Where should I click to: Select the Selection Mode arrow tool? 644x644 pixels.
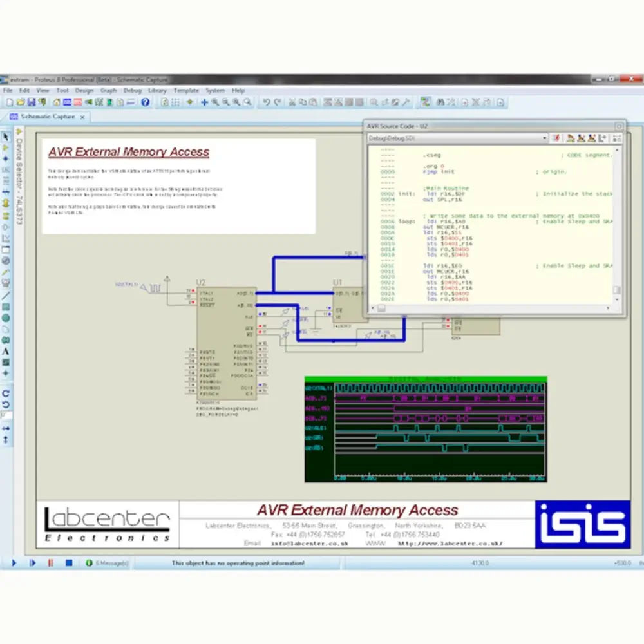coord(6,137)
